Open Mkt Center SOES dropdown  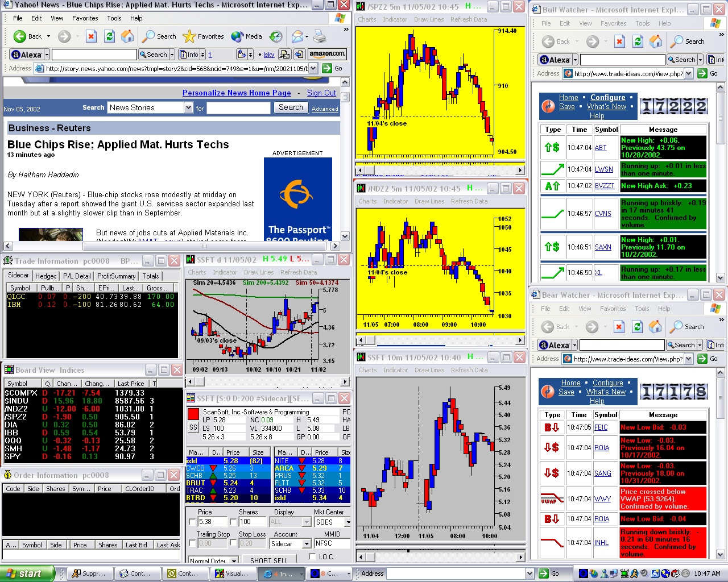348,522
